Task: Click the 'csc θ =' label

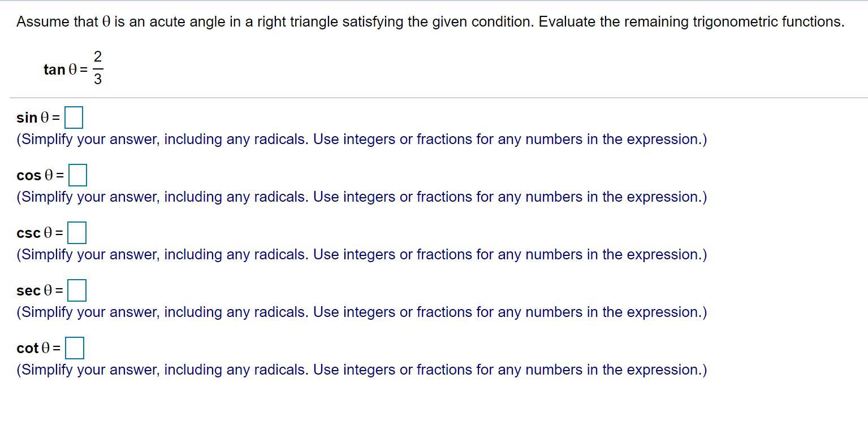Action: coord(40,233)
